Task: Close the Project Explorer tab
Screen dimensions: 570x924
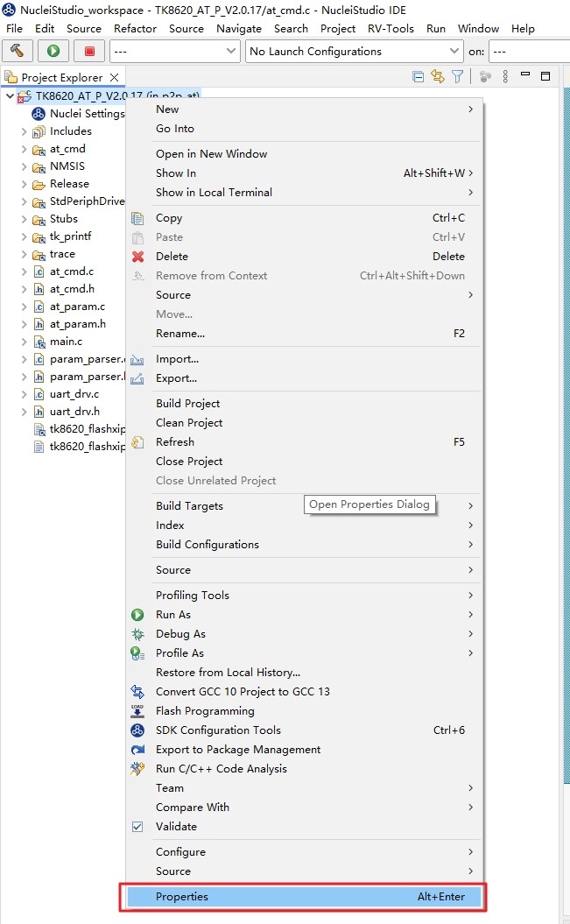Action: click(114, 77)
